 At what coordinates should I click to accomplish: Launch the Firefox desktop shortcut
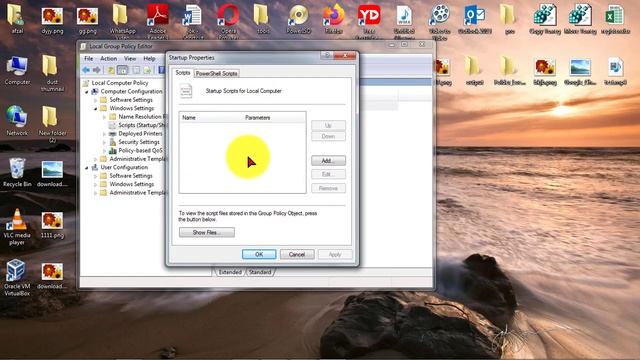(x=334, y=19)
